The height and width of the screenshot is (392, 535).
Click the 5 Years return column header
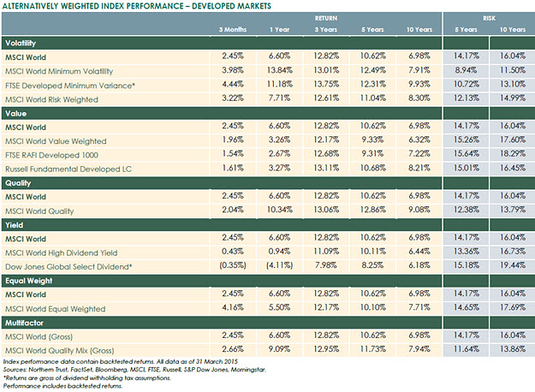pos(372,30)
